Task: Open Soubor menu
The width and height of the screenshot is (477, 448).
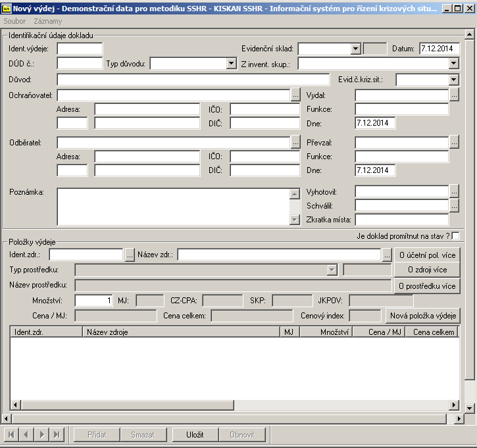Action: pos(14,21)
